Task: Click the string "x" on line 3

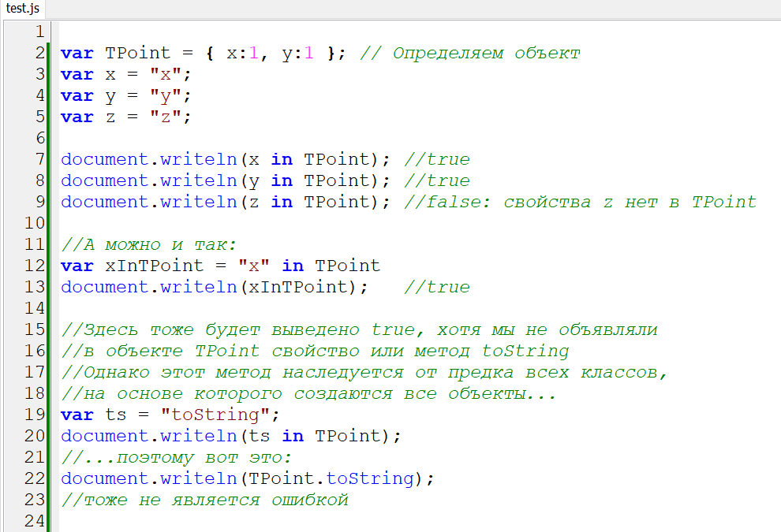Action: [166, 74]
